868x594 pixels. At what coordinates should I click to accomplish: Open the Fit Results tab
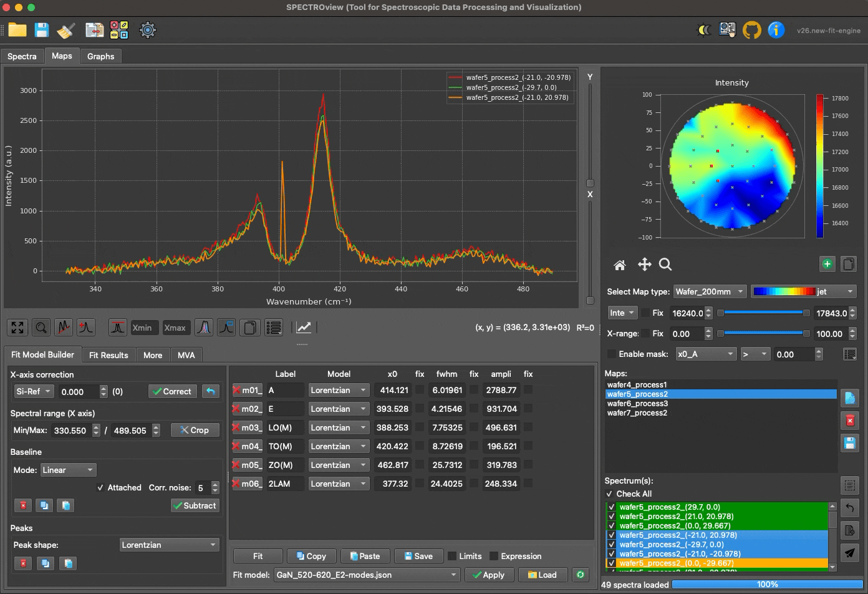tap(109, 355)
